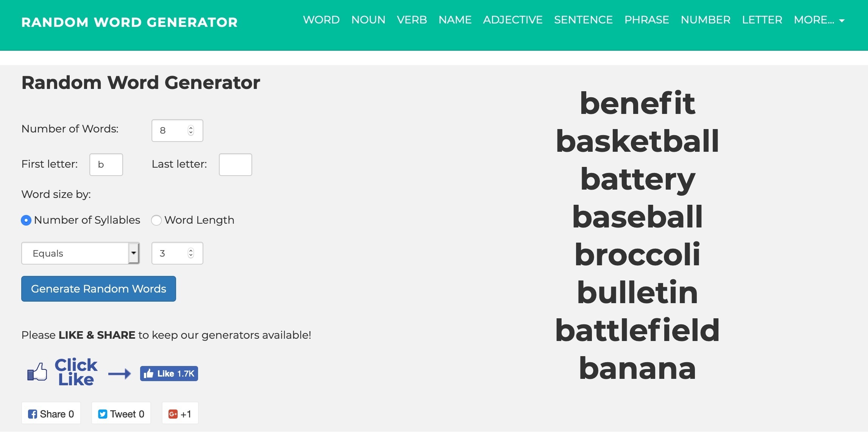
Task: Open the Equals comparison dropdown
Action: pos(80,253)
